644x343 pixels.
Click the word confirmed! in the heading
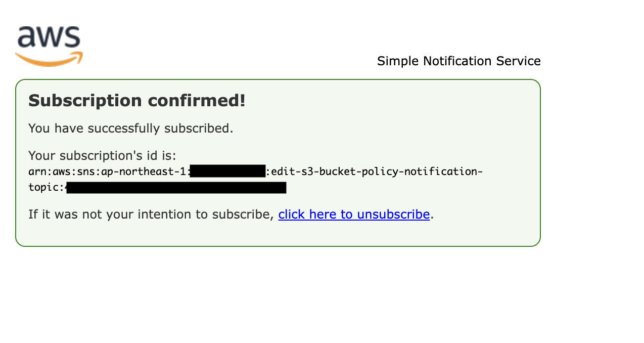(x=197, y=101)
